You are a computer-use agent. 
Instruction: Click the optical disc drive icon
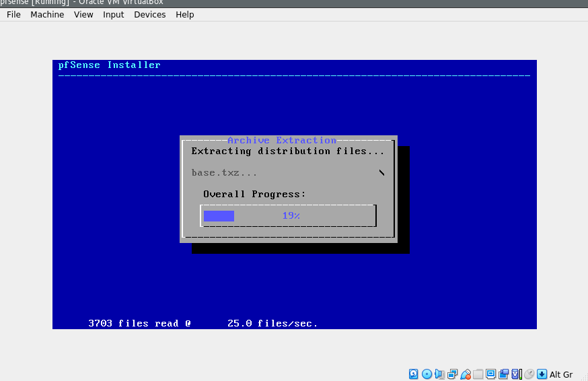click(x=427, y=374)
